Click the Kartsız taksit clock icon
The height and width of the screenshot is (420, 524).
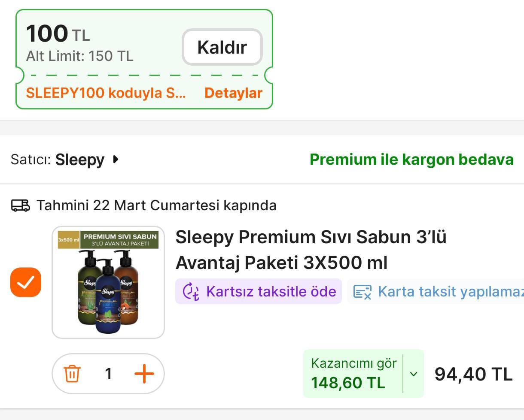[191, 292]
